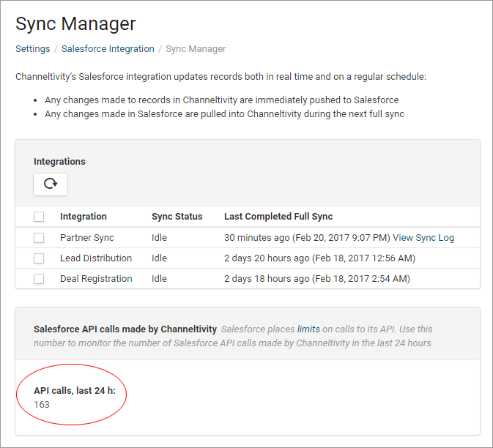Screen dimensions: 493x448
Task: Open the Settings breadcrumb link
Action: tap(33, 49)
